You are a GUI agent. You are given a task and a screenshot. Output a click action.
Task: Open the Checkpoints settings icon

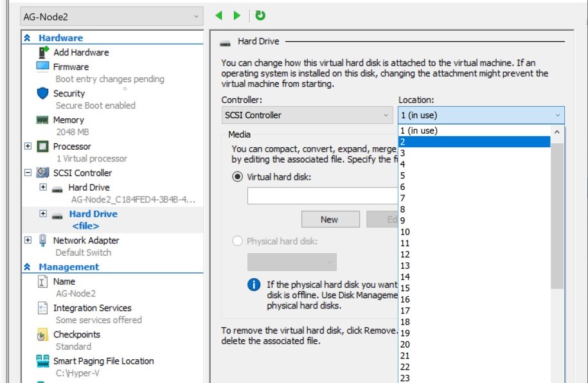43,335
